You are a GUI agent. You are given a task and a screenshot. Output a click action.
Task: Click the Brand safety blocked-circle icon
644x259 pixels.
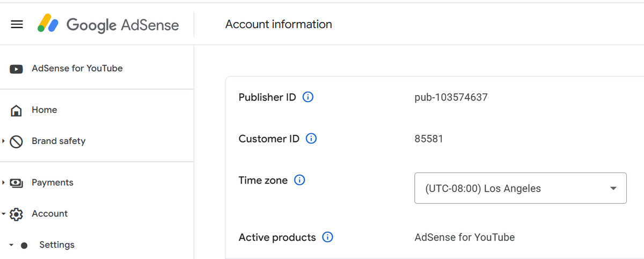click(16, 141)
